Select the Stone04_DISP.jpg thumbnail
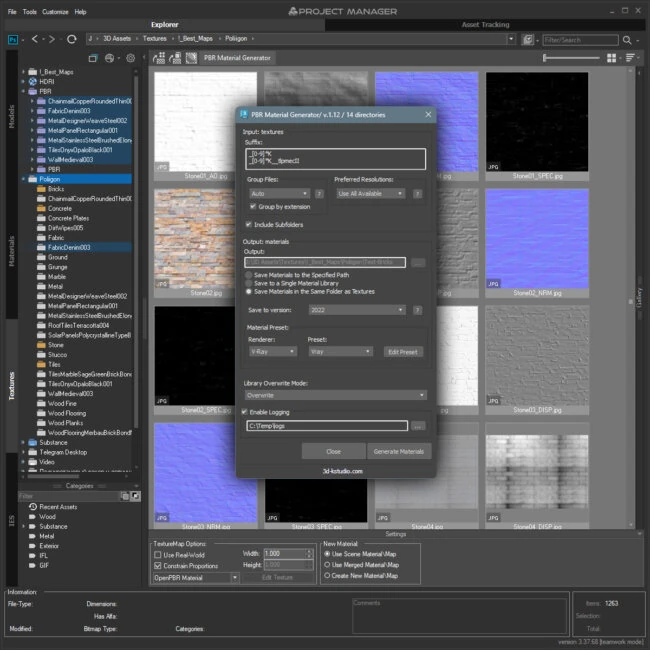Viewport: 650px width, 650px height. coord(537,477)
